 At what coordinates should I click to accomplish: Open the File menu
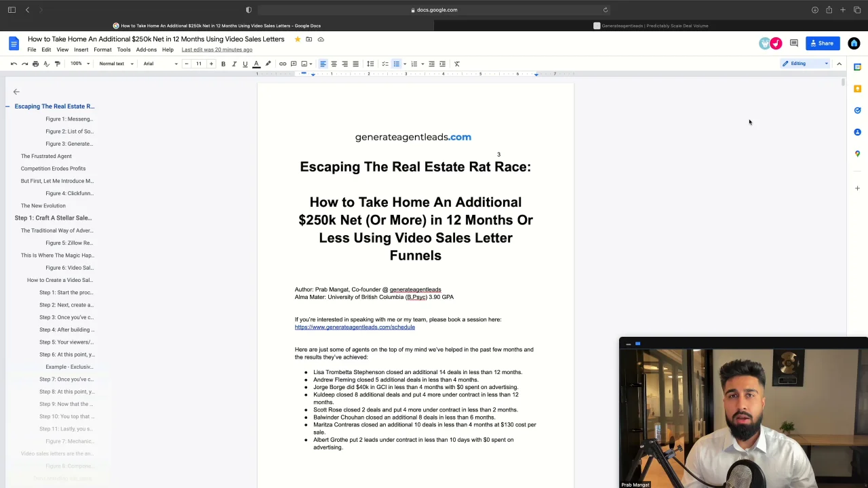tap(32, 49)
